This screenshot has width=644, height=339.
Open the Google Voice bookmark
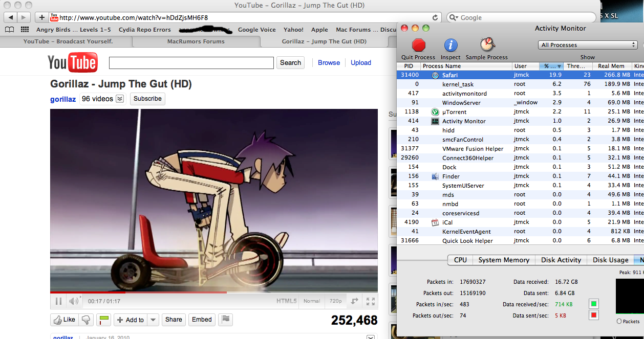pos(256,30)
